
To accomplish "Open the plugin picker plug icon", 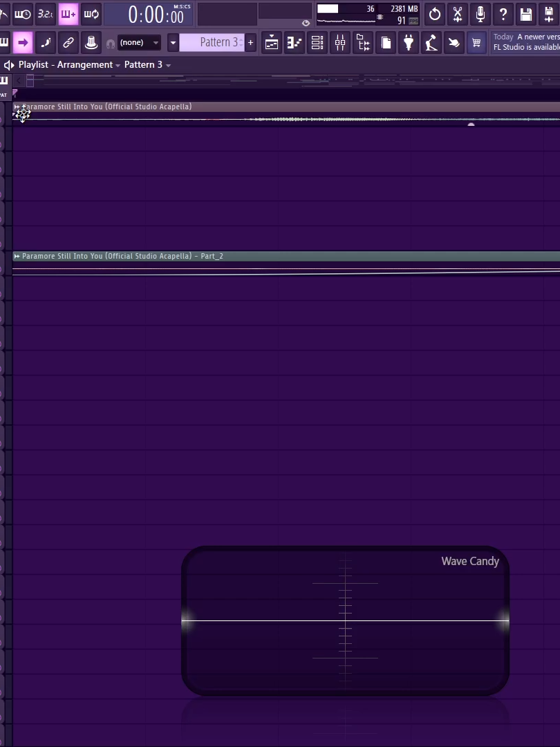I will (409, 42).
